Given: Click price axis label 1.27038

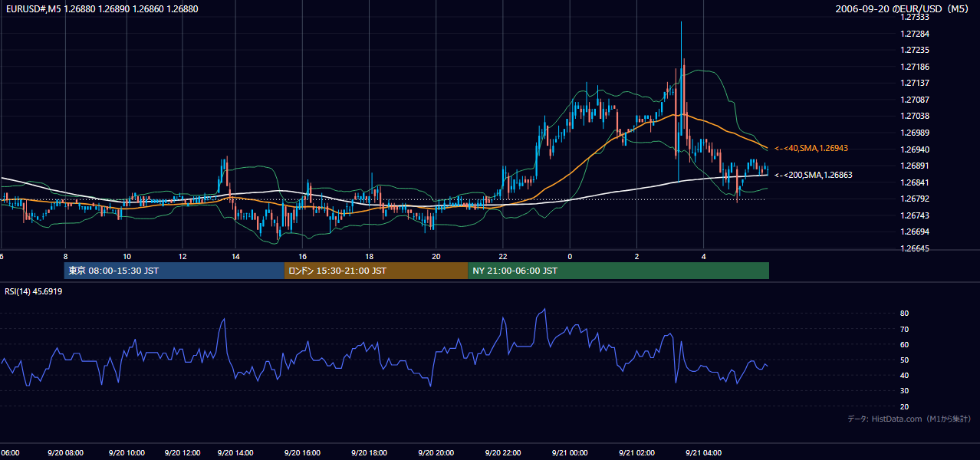Looking at the screenshot, I should (x=914, y=116).
